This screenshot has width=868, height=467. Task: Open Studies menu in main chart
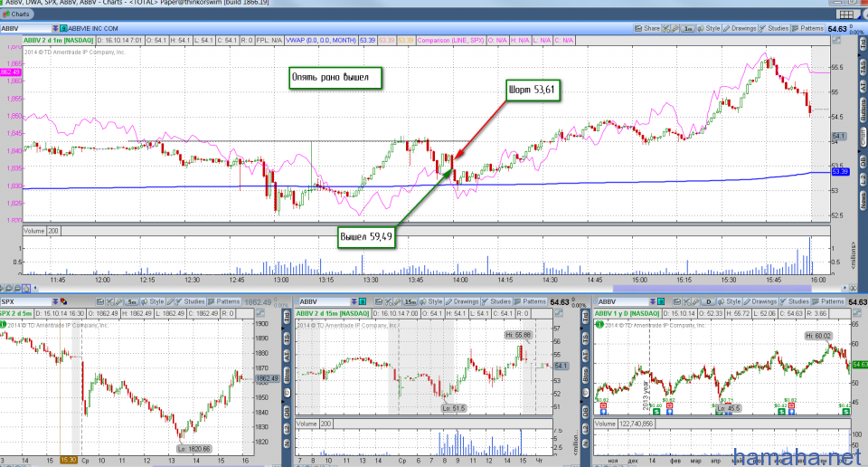pyautogui.click(x=774, y=28)
